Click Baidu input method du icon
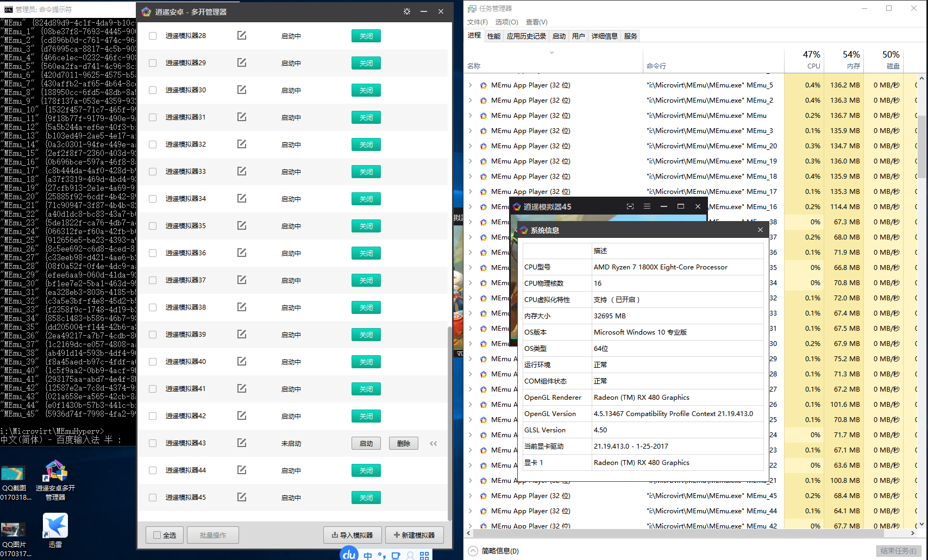The image size is (928, 560). point(349,554)
